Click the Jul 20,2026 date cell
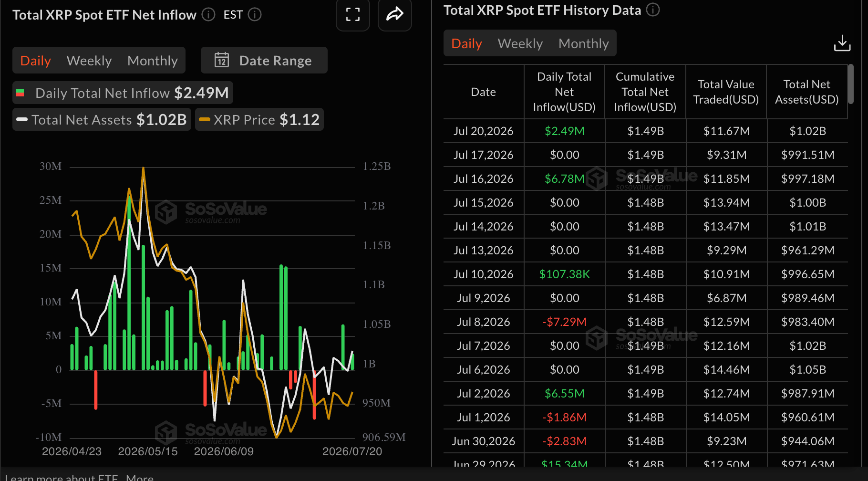Image resolution: width=868 pixels, height=481 pixels. [484, 131]
